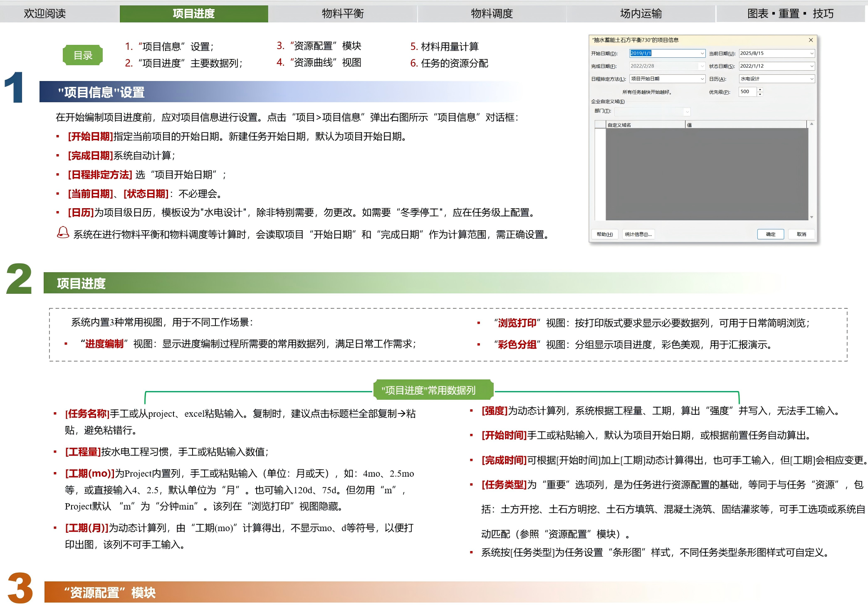
Task: Click the 帮助 button
Action: pyautogui.click(x=604, y=234)
